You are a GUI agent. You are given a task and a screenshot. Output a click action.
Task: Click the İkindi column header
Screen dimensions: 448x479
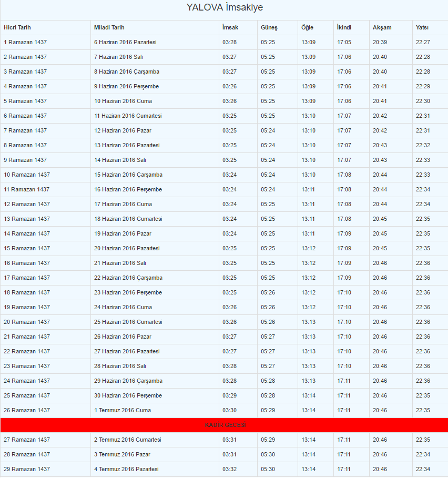point(344,27)
